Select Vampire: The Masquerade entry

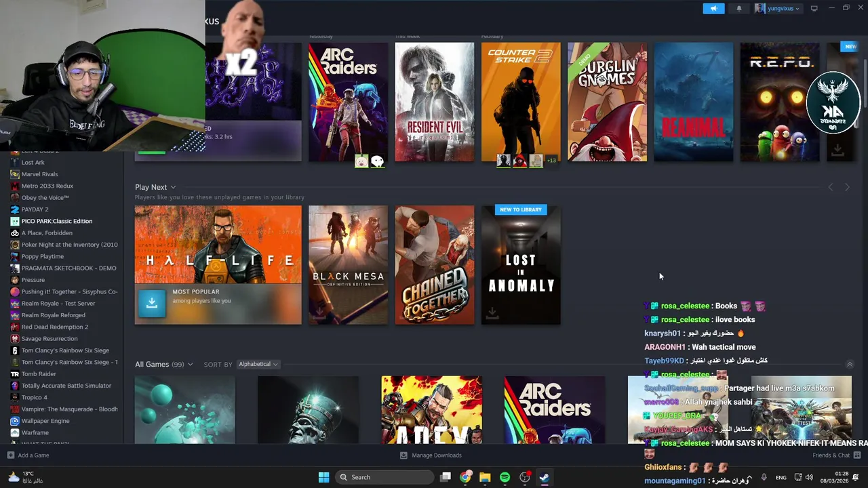(69, 409)
